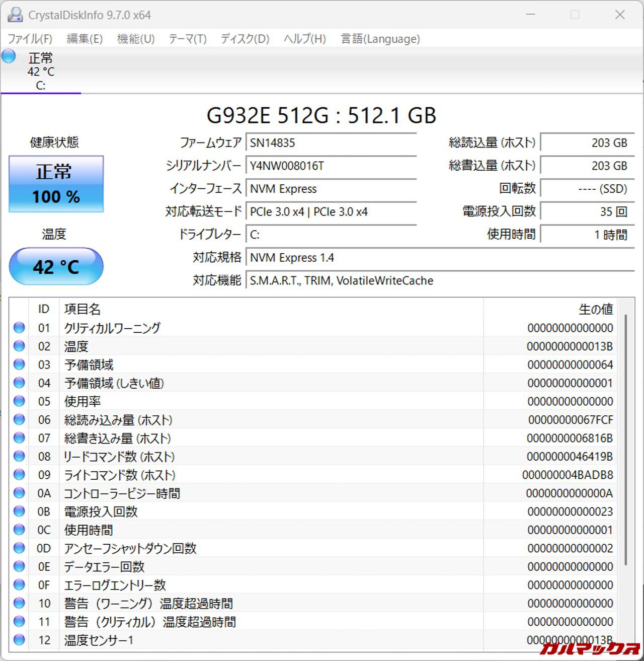Click the status orb next to データエラー回数 row
The height and width of the screenshot is (661, 644).
(19, 566)
